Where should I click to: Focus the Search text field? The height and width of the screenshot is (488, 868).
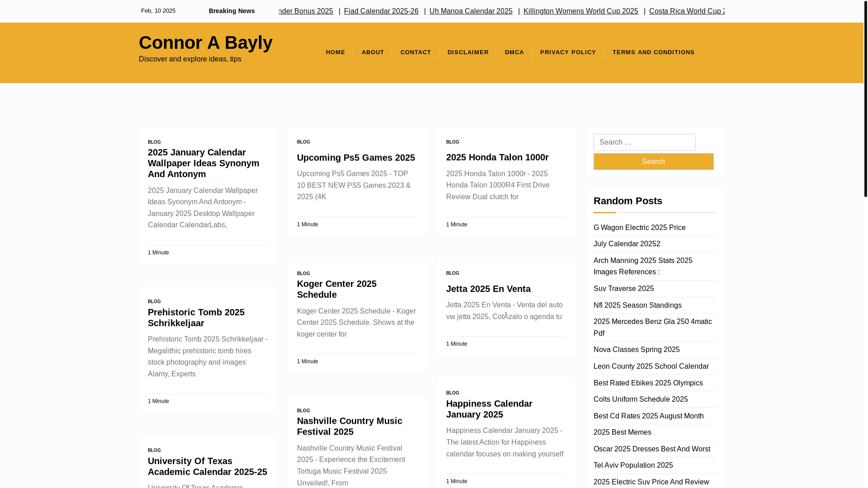pos(644,142)
